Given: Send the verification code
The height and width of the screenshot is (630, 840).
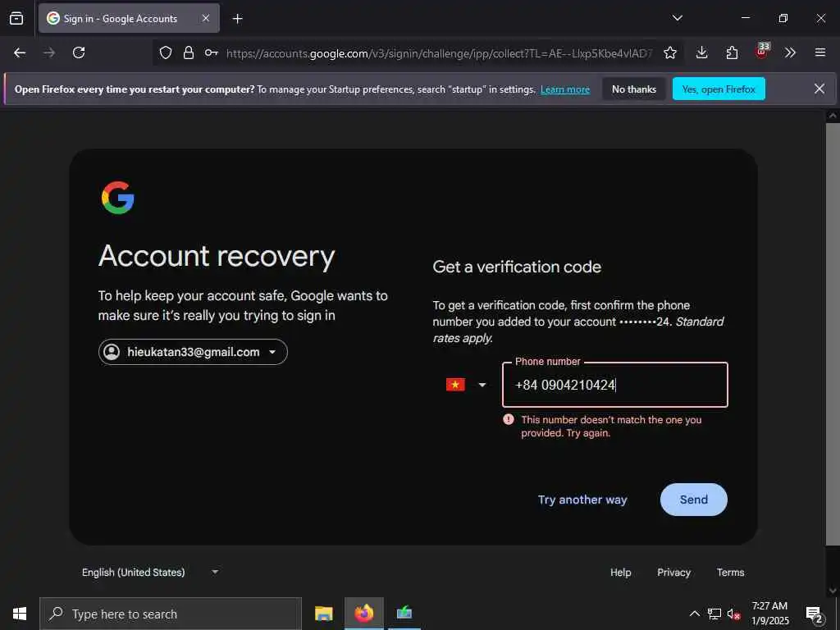Looking at the screenshot, I should (x=694, y=500).
